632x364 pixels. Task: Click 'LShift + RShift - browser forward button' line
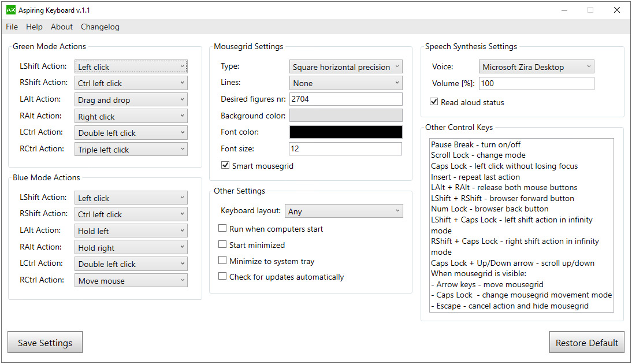pos(502,198)
